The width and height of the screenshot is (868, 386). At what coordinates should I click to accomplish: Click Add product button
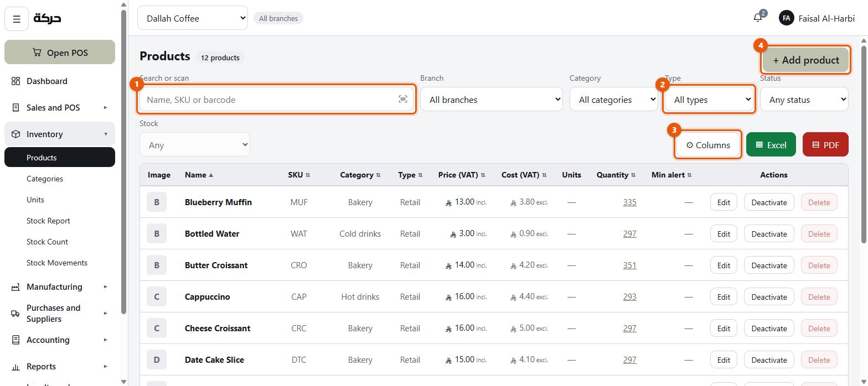(805, 60)
